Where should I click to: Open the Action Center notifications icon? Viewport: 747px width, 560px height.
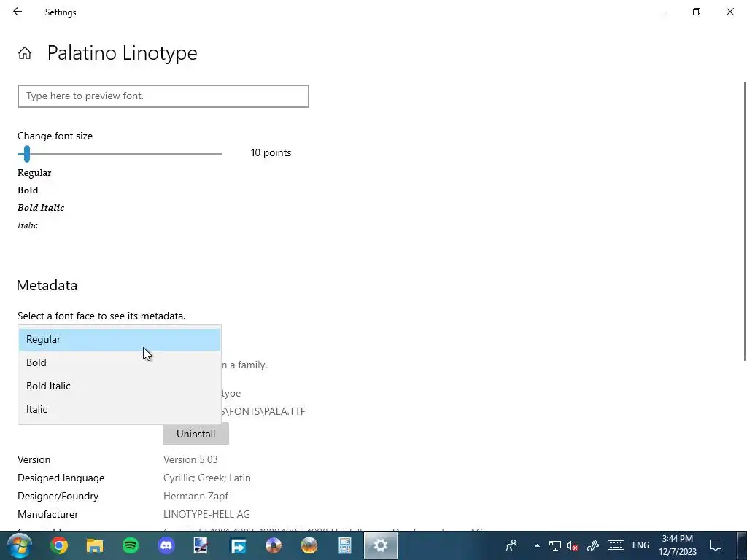pyautogui.click(x=716, y=545)
